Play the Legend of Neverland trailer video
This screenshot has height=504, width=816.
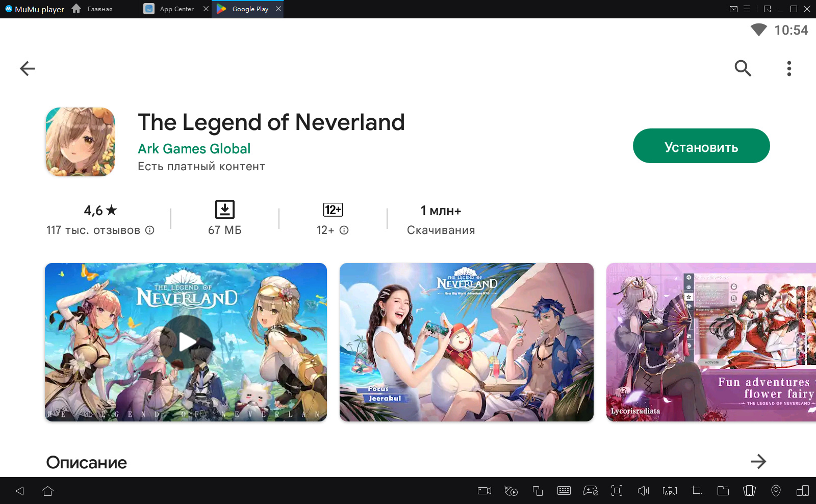pyautogui.click(x=186, y=342)
